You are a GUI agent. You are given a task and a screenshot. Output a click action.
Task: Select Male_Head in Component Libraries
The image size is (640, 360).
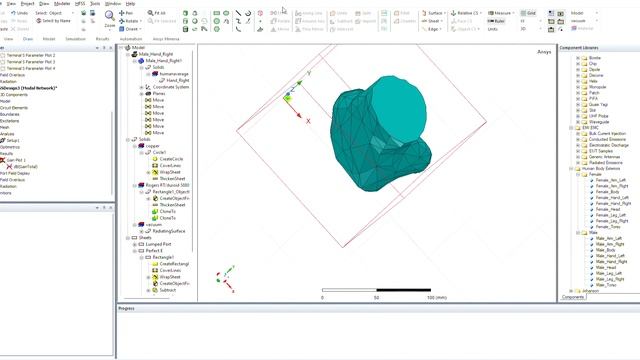pos(606,267)
